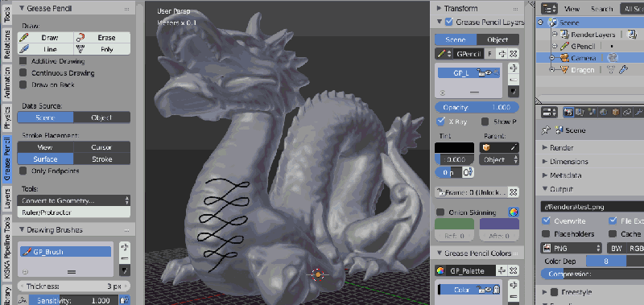Enable Only Endpoints checkbox
Screen dimensions: 644x305
coord(23,171)
